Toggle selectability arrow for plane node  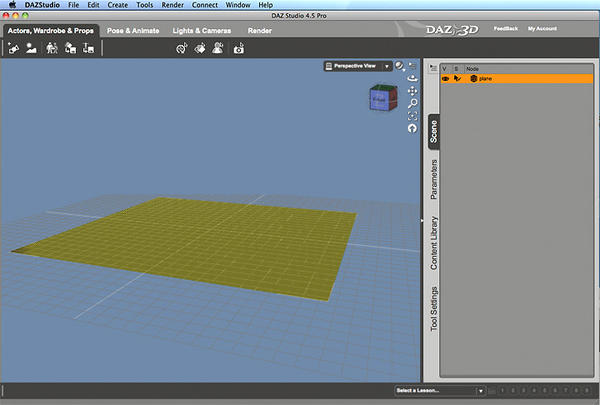[x=457, y=78]
